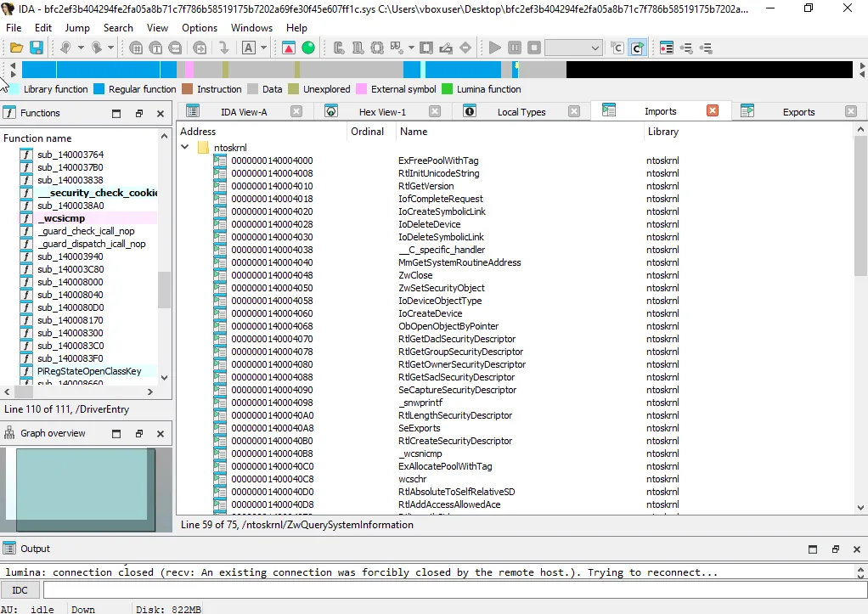Viewport: 868px width, 614px height.
Task: Click the red triangle toolbar icon
Action: (289, 48)
